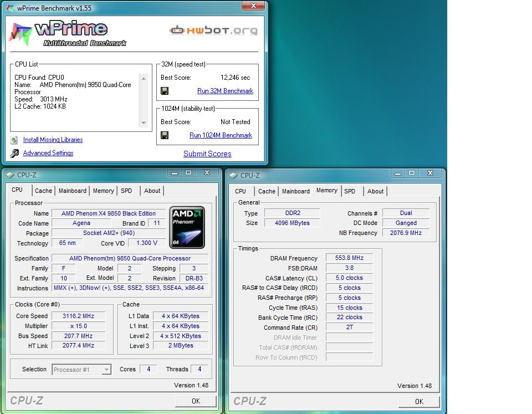Close the right CPU-Z window
This screenshot has width=532, height=414.
[430, 173]
